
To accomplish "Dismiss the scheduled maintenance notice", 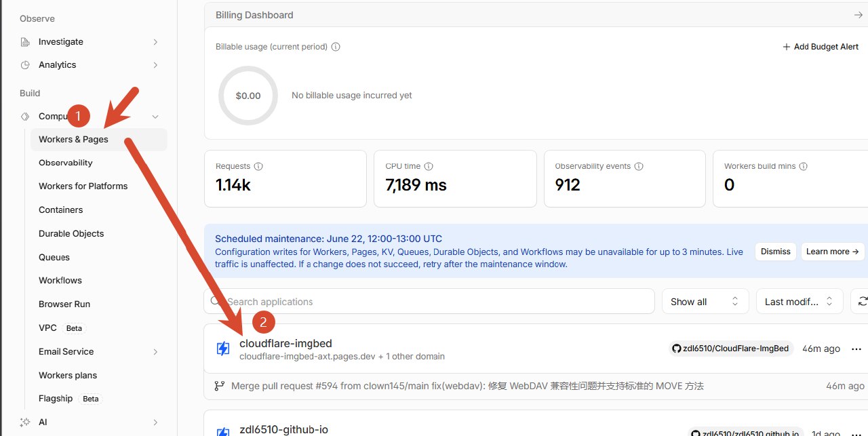I will pyautogui.click(x=776, y=252).
